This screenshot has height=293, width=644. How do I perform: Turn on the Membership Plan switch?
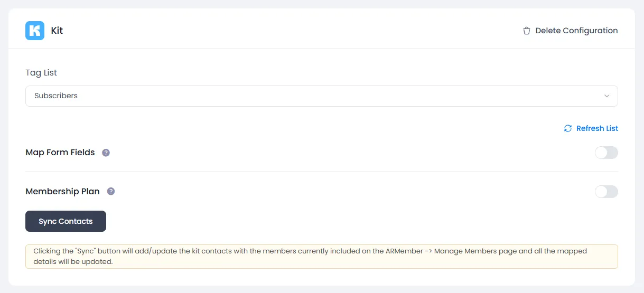pyautogui.click(x=606, y=192)
